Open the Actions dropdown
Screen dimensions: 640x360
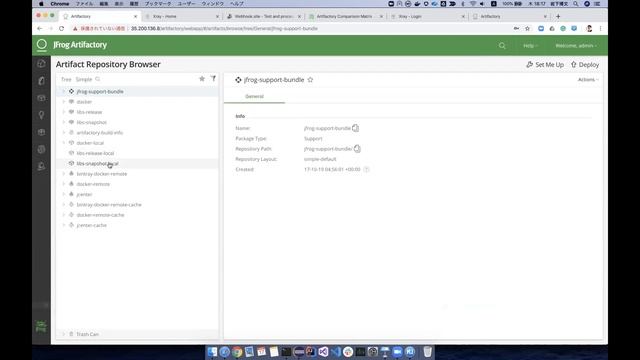588,80
